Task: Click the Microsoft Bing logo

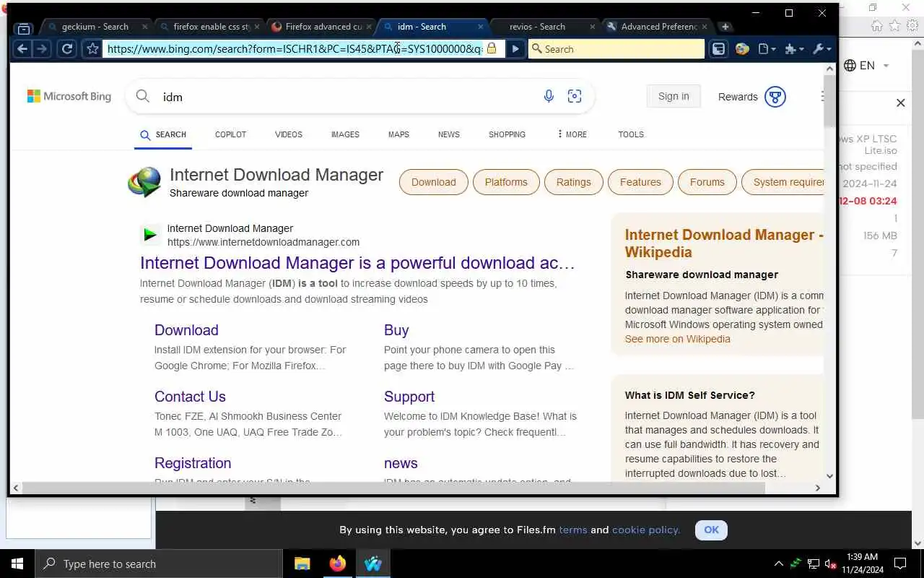Action: [69, 96]
